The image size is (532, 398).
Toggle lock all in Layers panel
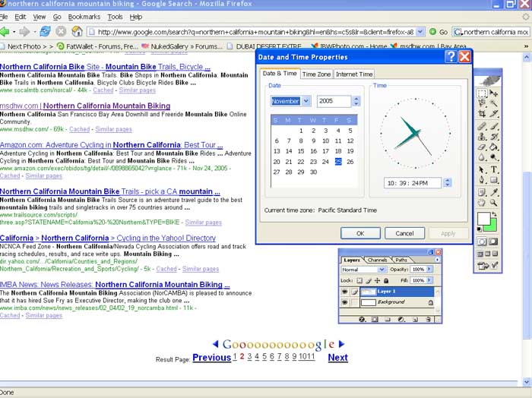tap(386, 280)
